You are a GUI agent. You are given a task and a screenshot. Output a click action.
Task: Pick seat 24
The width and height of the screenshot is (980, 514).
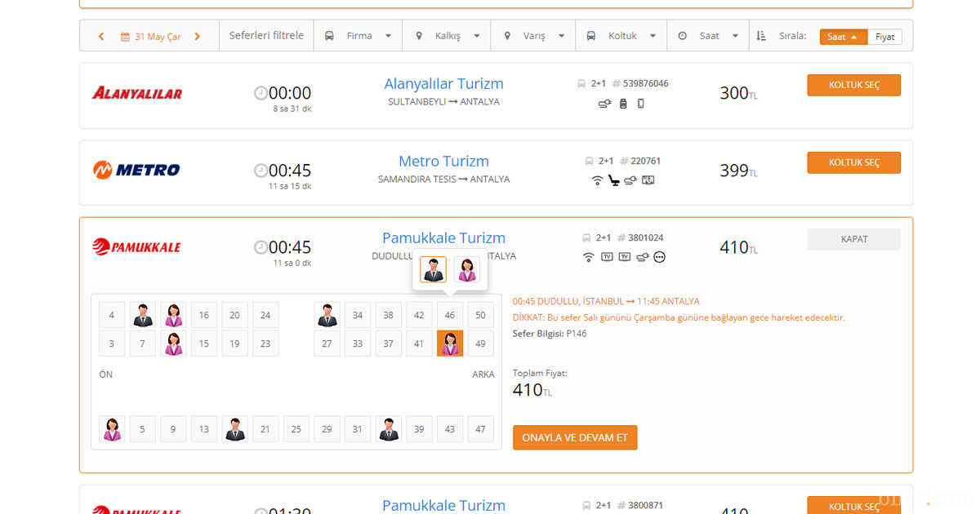click(x=265, y=315)
